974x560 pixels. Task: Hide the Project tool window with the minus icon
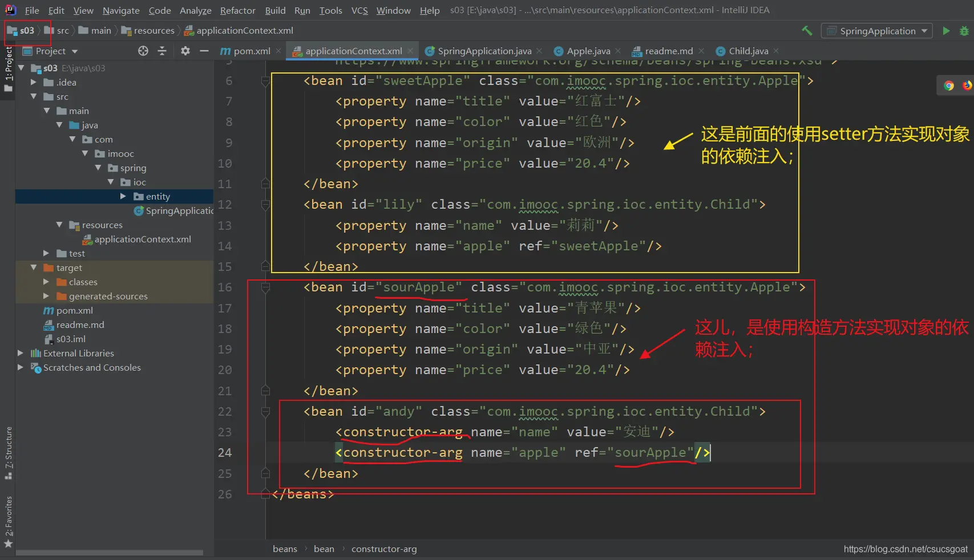pos(204,51)
